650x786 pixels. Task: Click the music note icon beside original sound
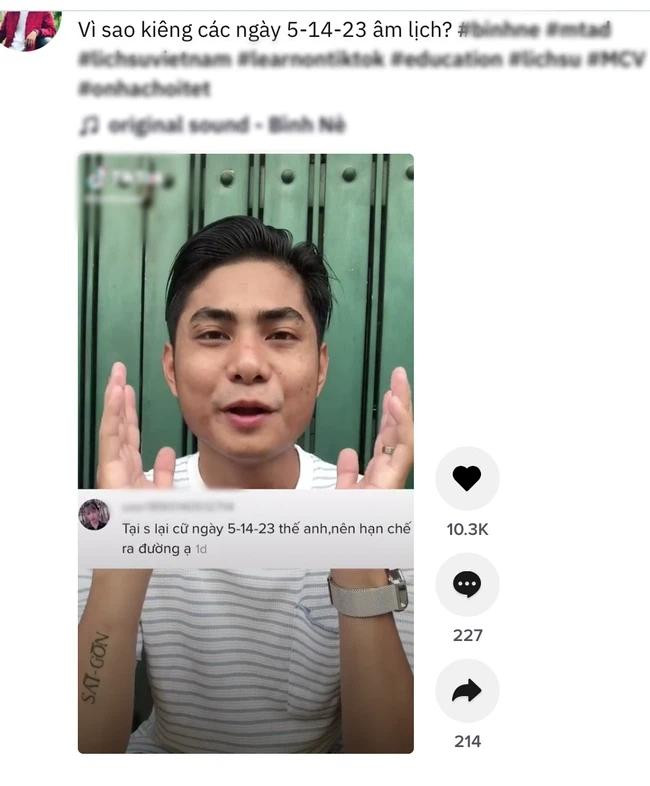point(90,125)
